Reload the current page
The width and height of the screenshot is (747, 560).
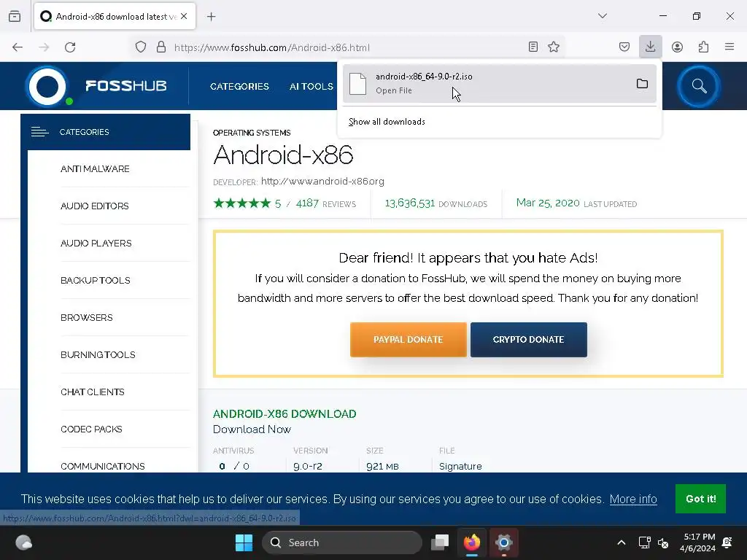click(x=71, y=47)
